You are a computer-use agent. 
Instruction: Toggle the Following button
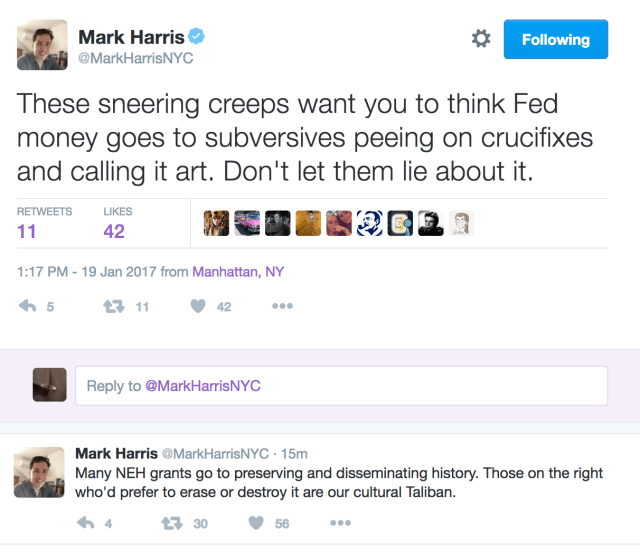pos(555,40)
